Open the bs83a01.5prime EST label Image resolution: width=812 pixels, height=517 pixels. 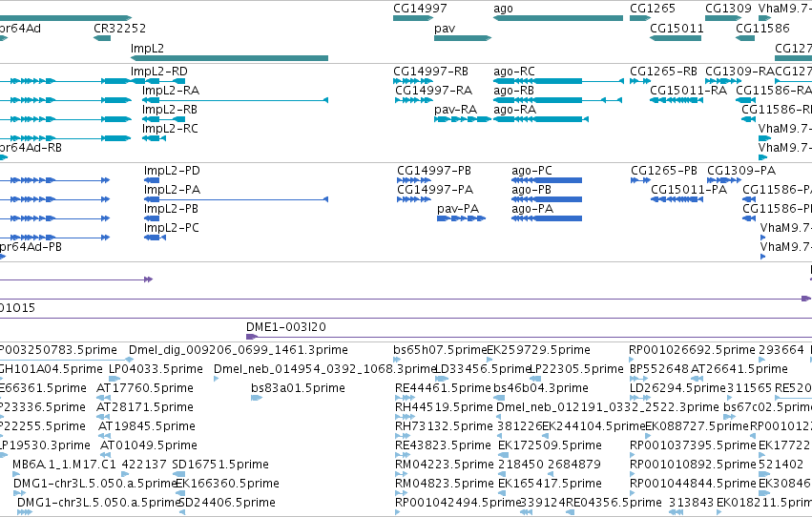pos(298,388)
